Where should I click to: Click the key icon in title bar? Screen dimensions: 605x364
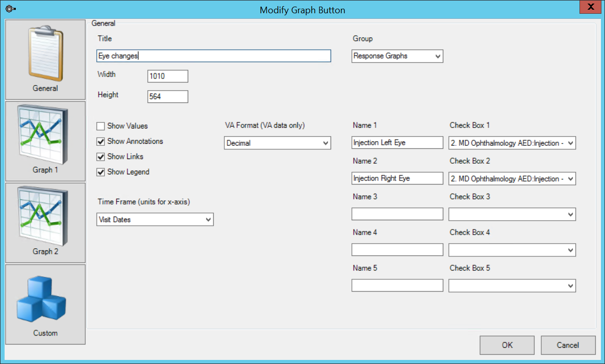(x=10, y=9)
